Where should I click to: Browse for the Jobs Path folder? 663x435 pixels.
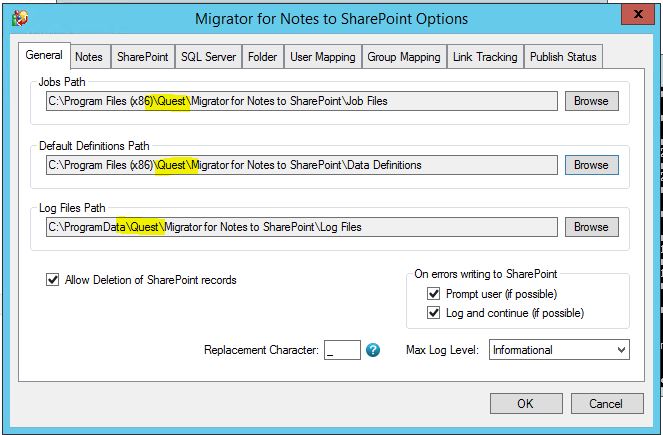[x=592, y=101]
